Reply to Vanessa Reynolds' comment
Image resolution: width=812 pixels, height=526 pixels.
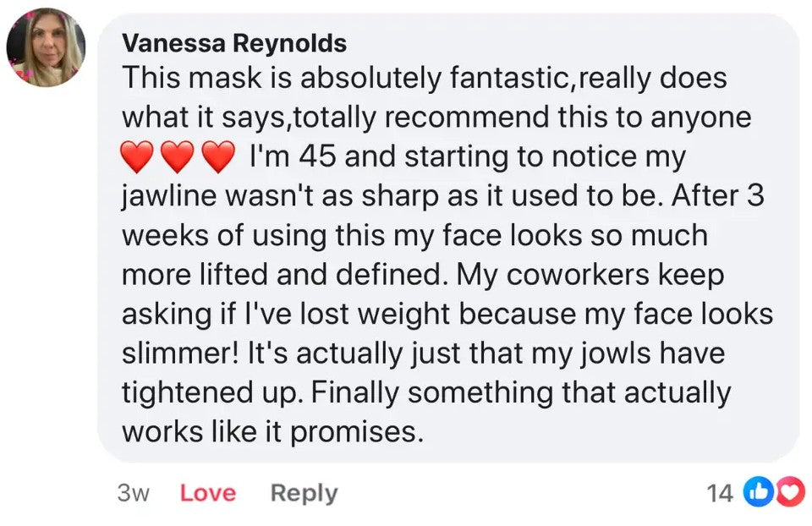303,493
